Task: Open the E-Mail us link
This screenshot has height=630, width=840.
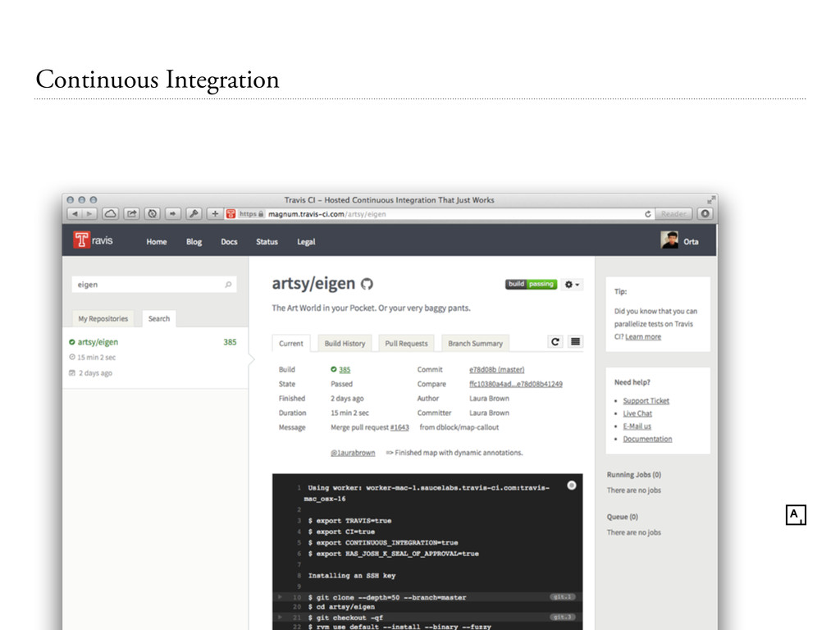Action: point(637,427)
